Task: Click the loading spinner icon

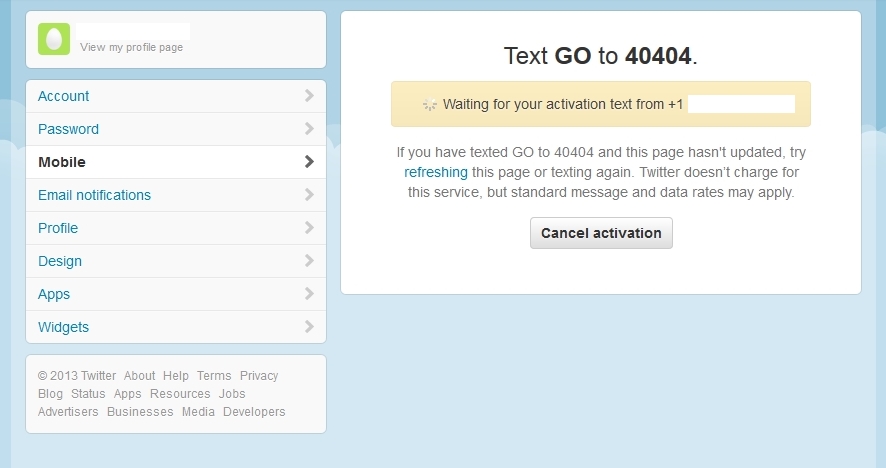Action: pyautogui.click(x=430, y=104)
